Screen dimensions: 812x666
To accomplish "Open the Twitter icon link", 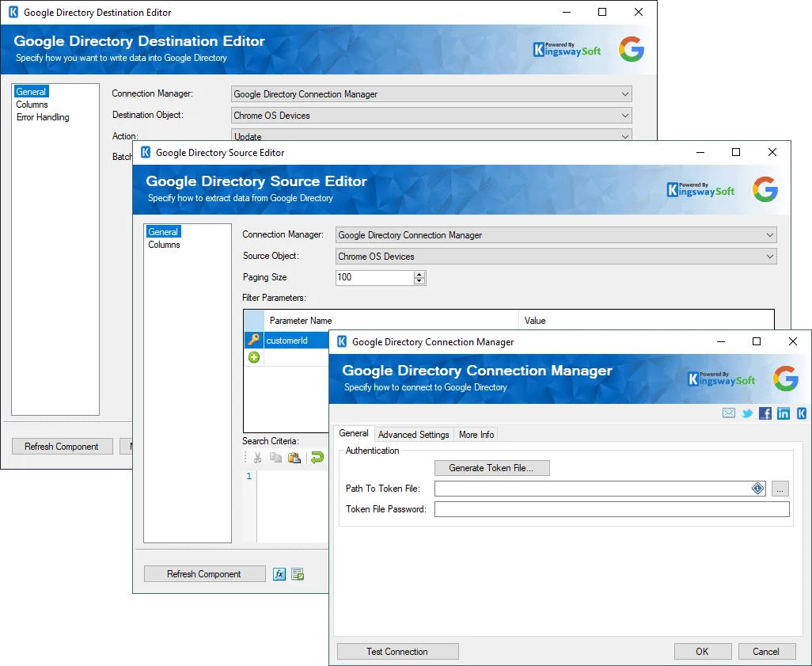I will 747,413.
